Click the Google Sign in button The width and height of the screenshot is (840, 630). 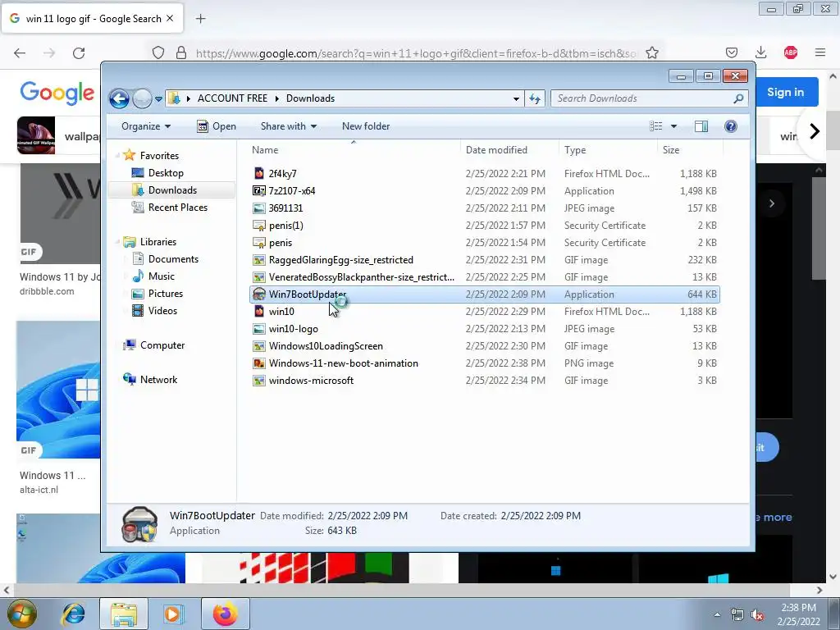(x=785, y=92)
